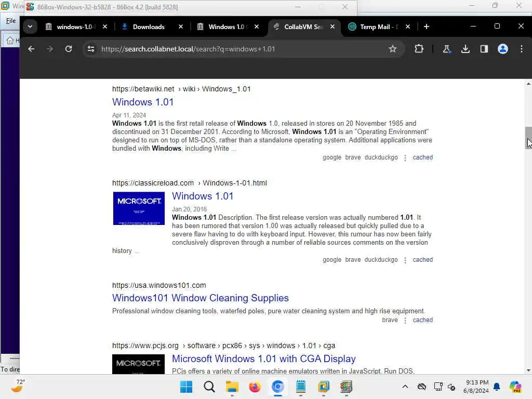The image size is (532, 399).
Task: Open Chrome Labs flask icon
Action: pyautogui.click(x=446, y=49)
